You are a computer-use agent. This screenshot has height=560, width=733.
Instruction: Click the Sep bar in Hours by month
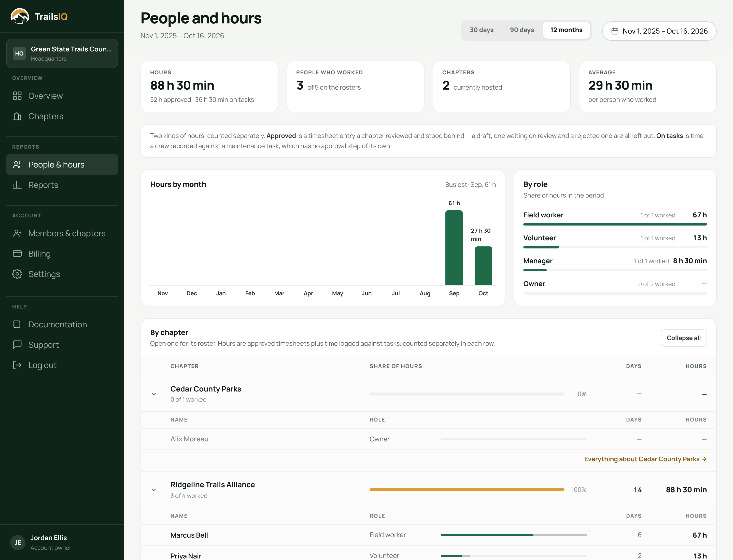[454, 248]
